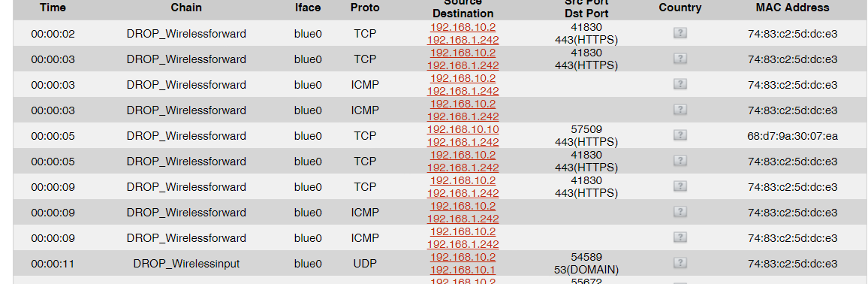Open source 192.168.10.2 in the DROP_Wirelessinput row
Viewport: 868px width, 284px height.
click(463, 258)
